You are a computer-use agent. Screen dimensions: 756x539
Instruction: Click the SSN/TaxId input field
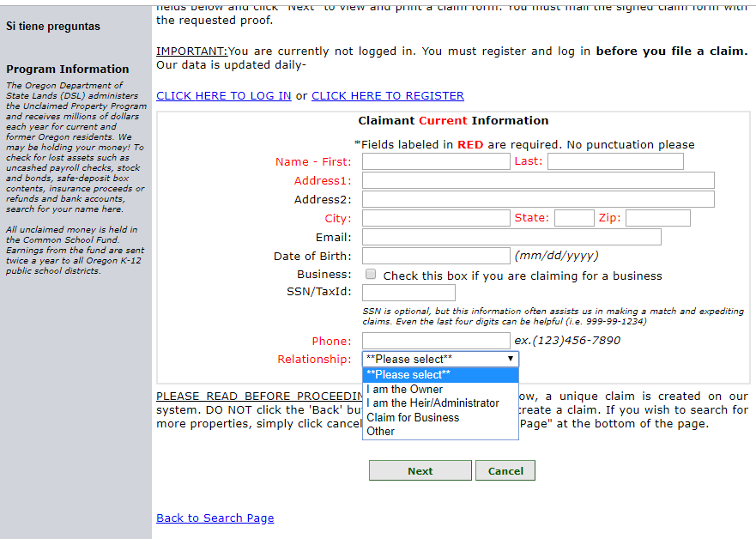tap(409, 292)
